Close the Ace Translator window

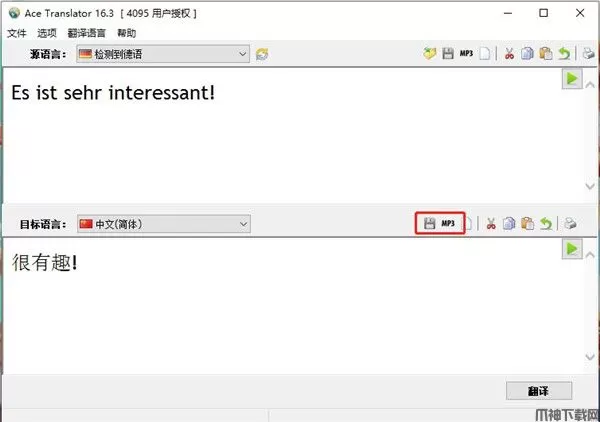tap(580, 13)
